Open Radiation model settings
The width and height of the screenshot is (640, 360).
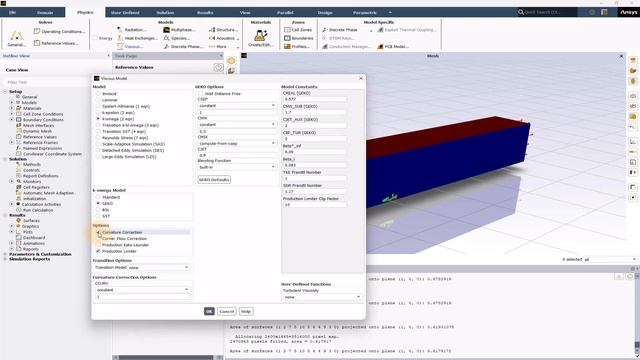point(131,30)
